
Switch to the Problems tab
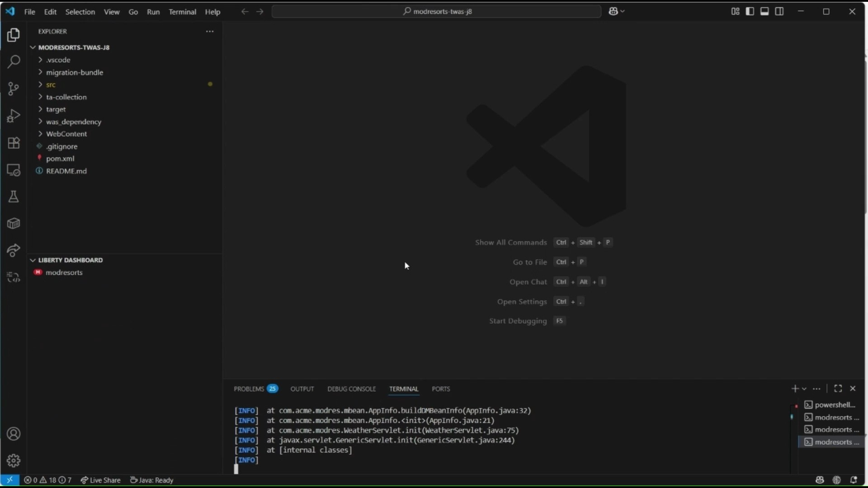point(249,389)
